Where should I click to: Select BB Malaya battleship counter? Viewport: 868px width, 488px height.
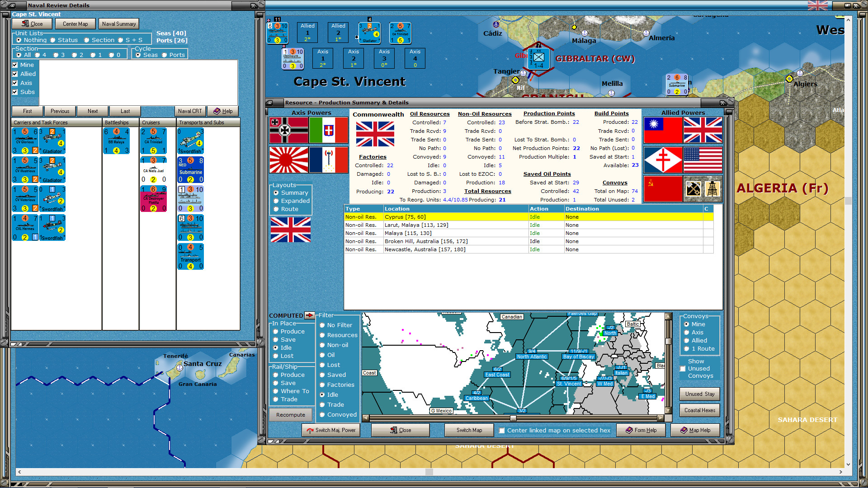tap(116, 141)
